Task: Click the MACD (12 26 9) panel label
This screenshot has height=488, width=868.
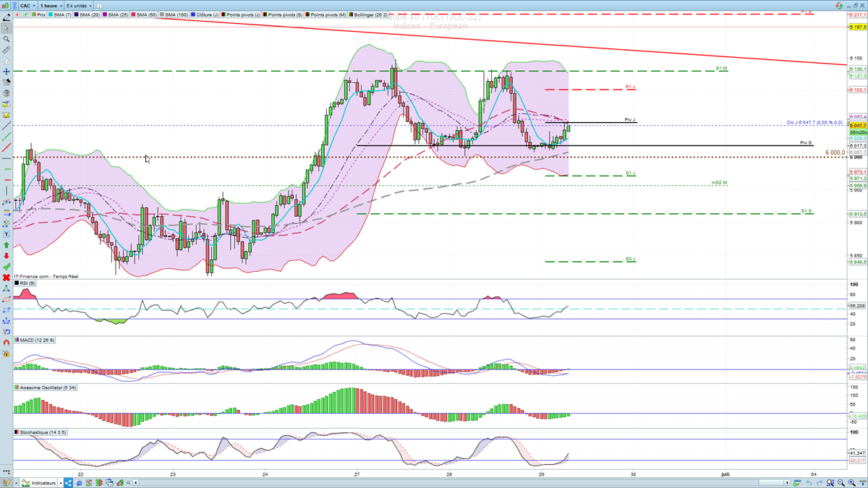Action: click(x=35, y=340)
